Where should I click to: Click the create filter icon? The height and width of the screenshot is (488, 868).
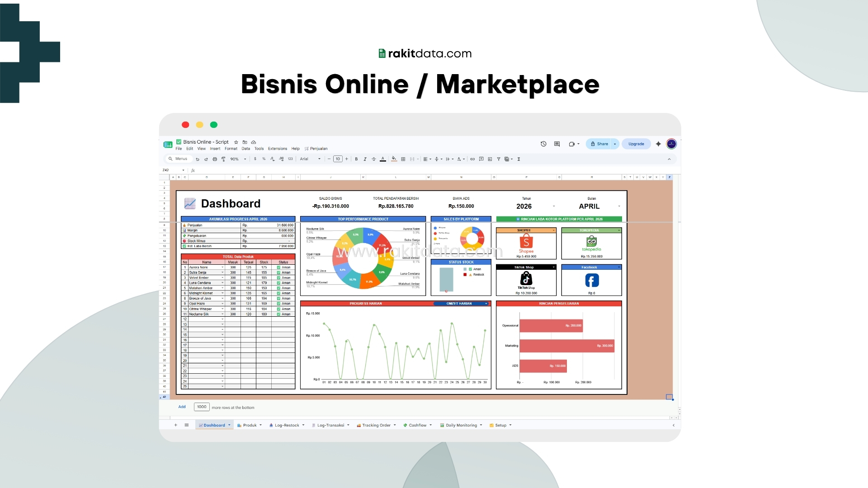pos(499,159)
